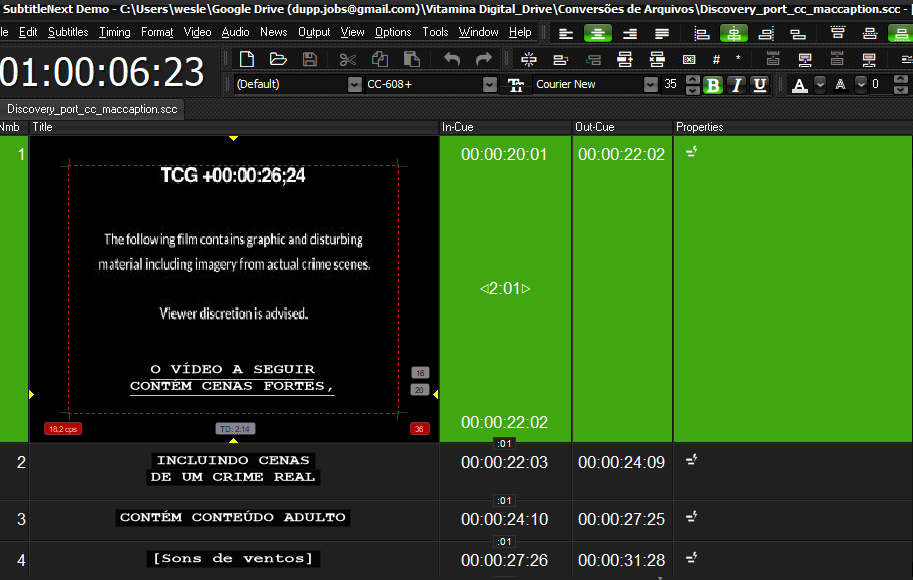The height and width of the screenshot is (580, 913).
Task: Click properties icon in subtitle row 3
Action: 691,517
